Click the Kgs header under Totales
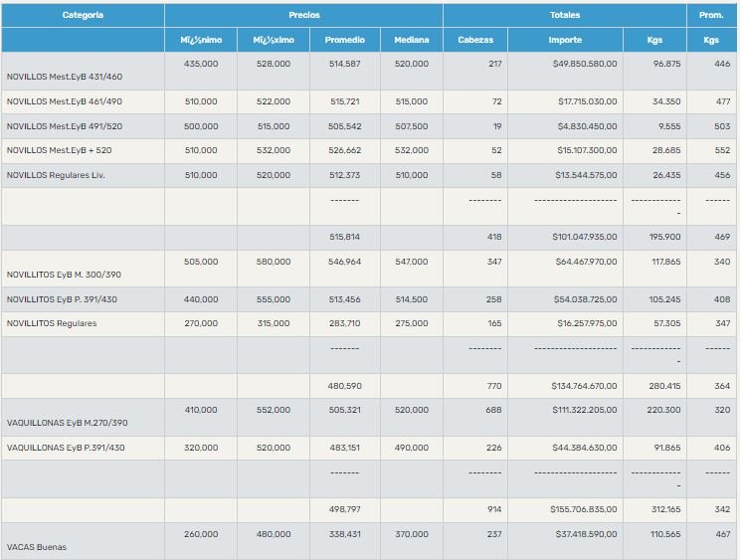Viewport: 740px width, 560px height. [x=654, y=40]
